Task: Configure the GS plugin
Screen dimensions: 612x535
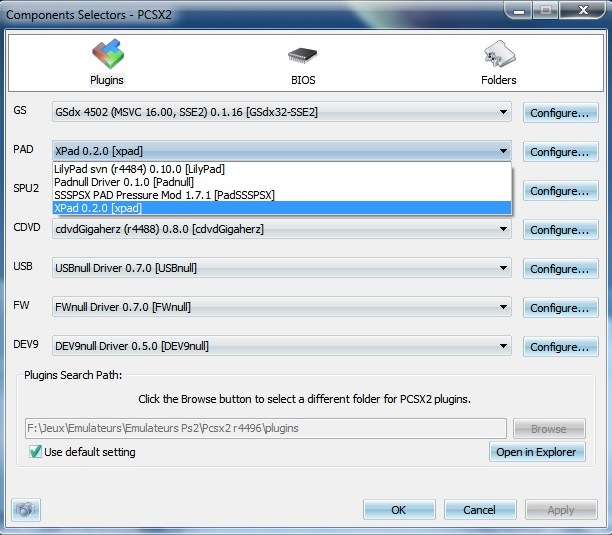Action: [x=560, y=113]
